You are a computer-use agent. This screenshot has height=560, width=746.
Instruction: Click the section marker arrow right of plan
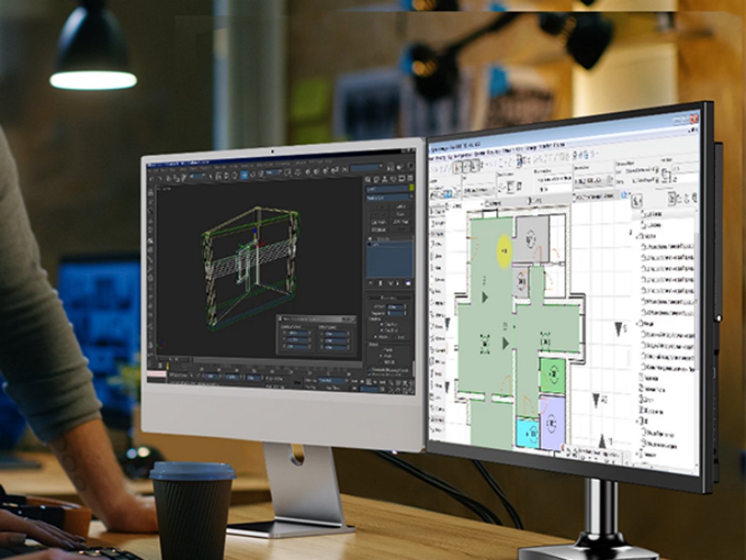click(618, 329)
